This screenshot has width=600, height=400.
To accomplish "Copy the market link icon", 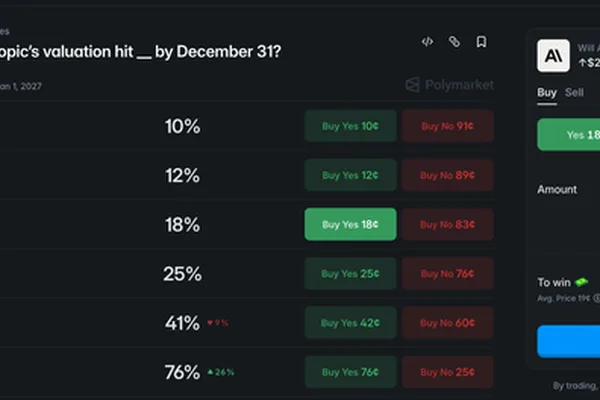I will click(454, 41).
